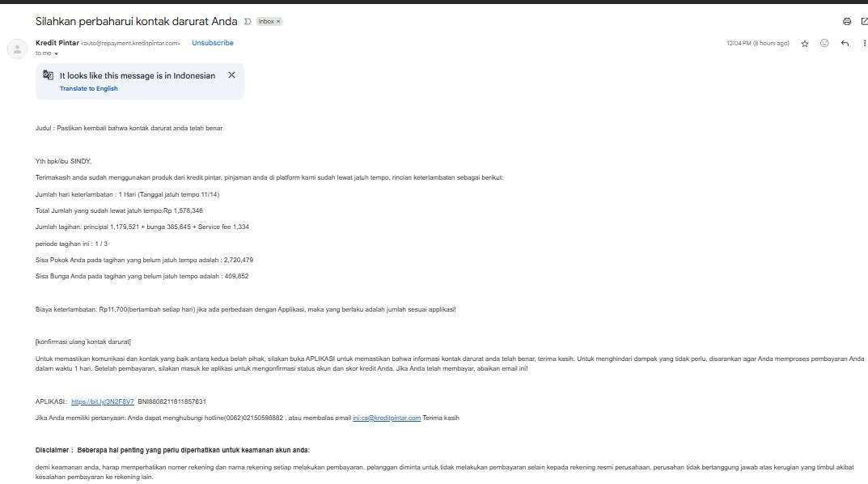Viewport: 868px width, 484px height.
Task: Reply to the message with arrow icon
Action: pyautogui.click(x=845, y=44)
